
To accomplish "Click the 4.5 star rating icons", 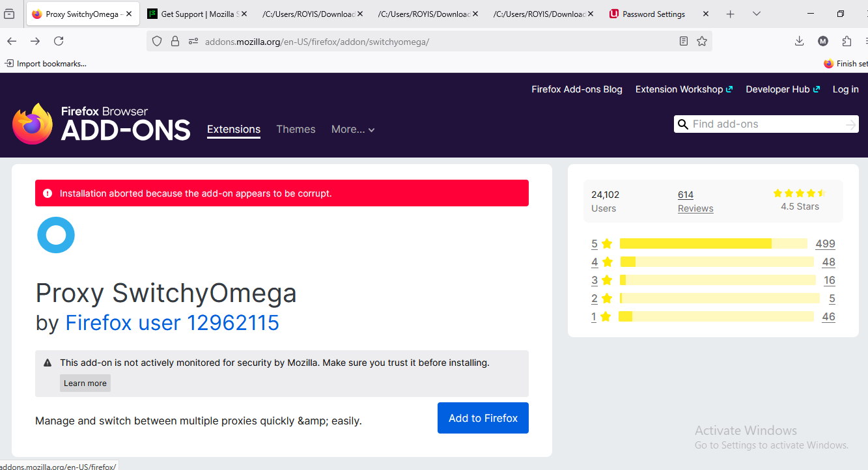I will (x=800, y=193).
